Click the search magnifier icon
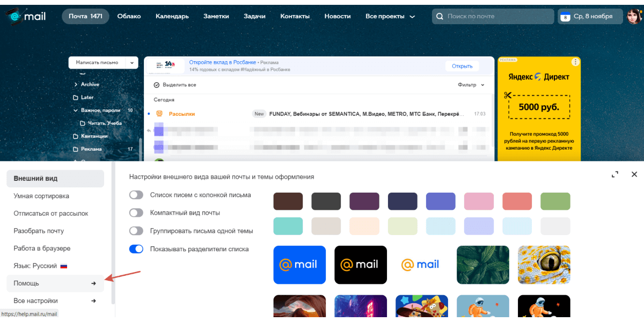This screenshot has height=322, width=644. click(440, 17)
